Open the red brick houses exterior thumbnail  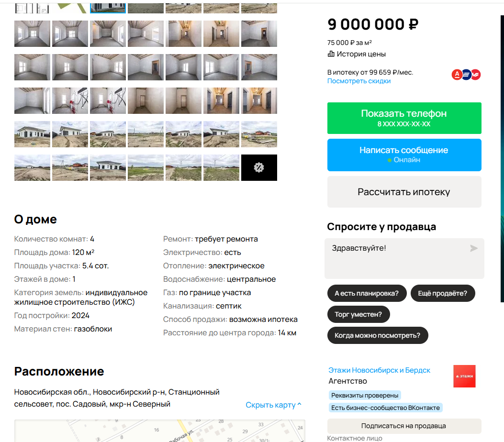[259, 134]
